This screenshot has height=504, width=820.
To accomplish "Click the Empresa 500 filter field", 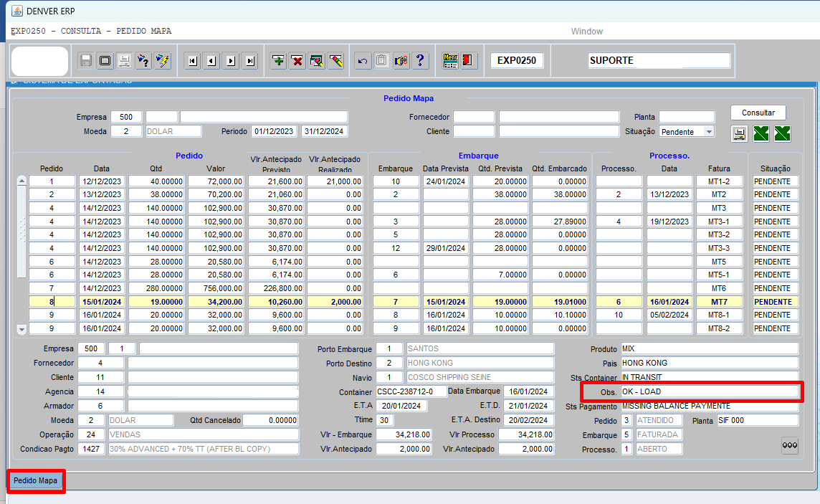I will tap(126, 117).
